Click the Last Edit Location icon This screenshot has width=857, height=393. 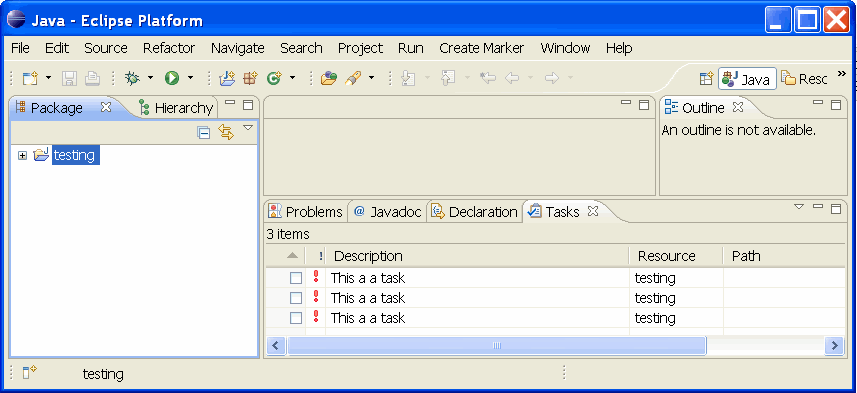488,78
